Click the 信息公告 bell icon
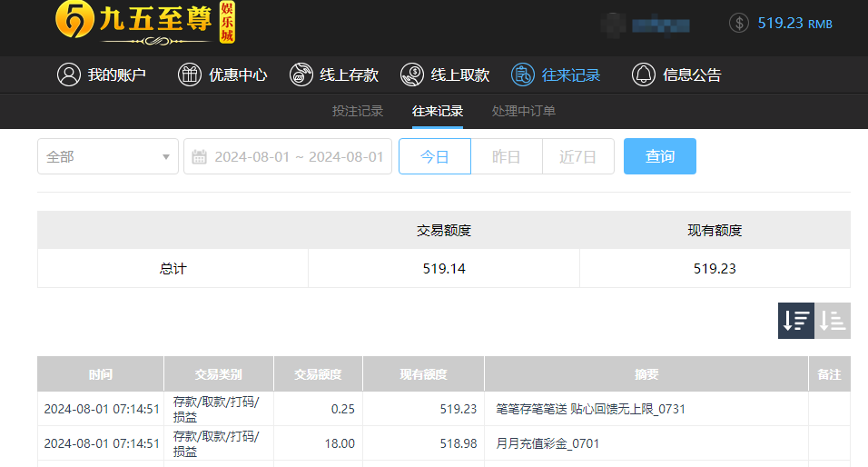The width and height of the screenshot is (868, 467). tap(644, 75)
